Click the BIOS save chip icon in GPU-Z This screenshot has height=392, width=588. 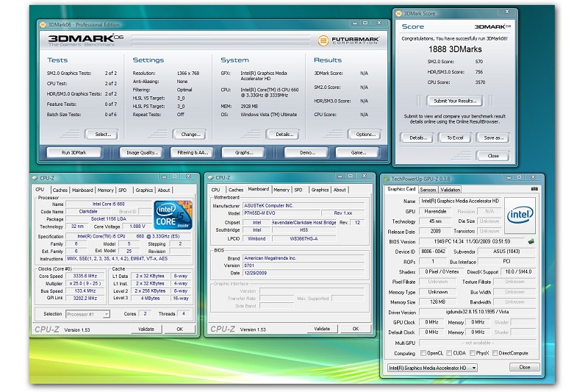click(x=531, y=241)
